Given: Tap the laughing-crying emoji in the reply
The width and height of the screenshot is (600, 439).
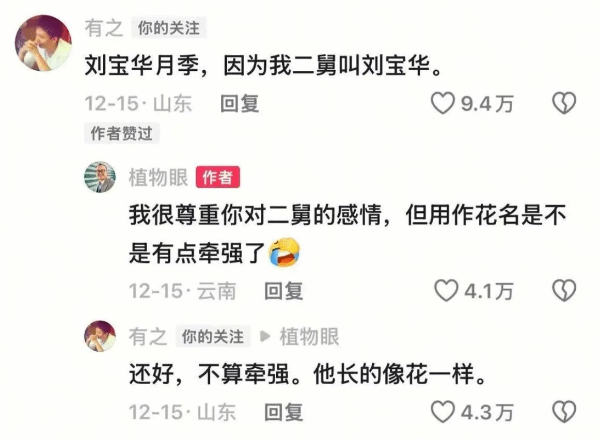Looking at the screenshot, I should tap(284, 253).
